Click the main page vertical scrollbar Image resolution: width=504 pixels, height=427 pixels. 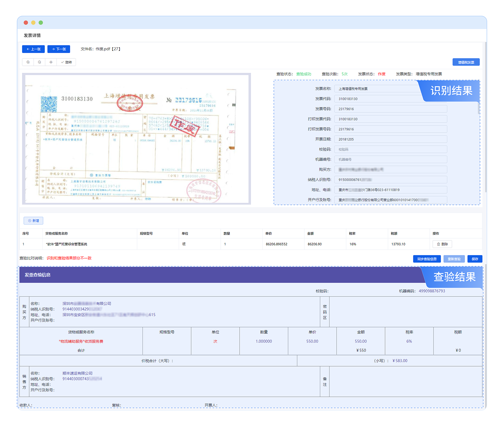(486, 117)
